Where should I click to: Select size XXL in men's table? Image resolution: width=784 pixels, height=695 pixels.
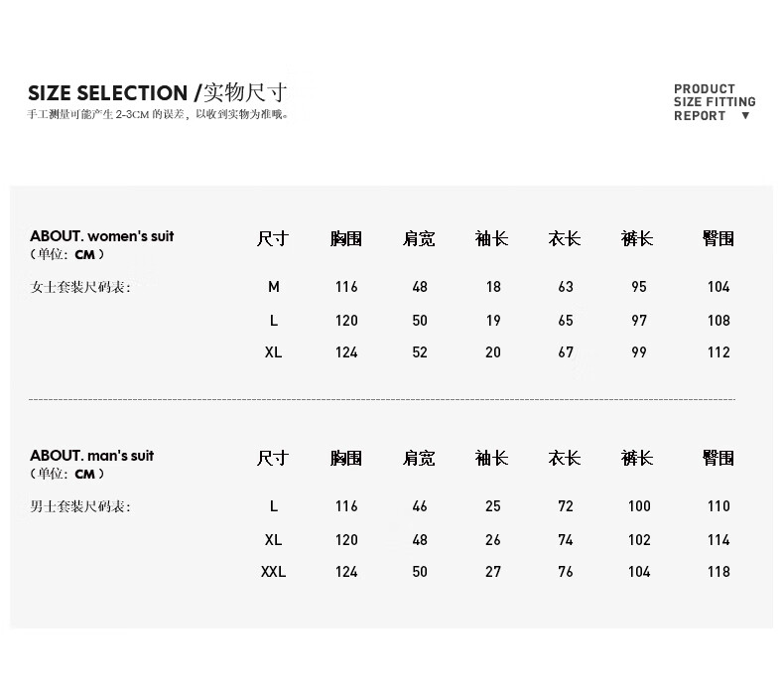click(x=273, y=572)
